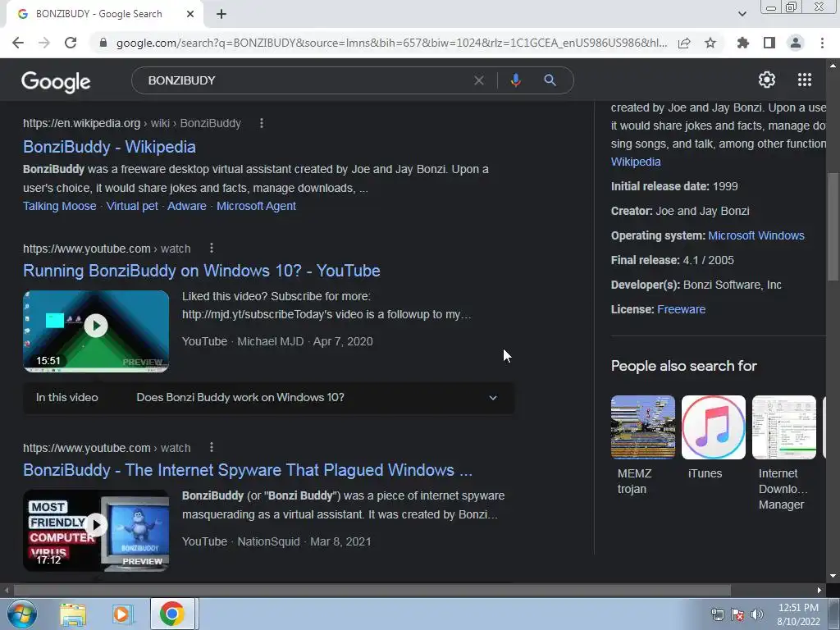840x630 pixels.
Task: Click the horizontal page scrollbar
Action: pos(372,591)
